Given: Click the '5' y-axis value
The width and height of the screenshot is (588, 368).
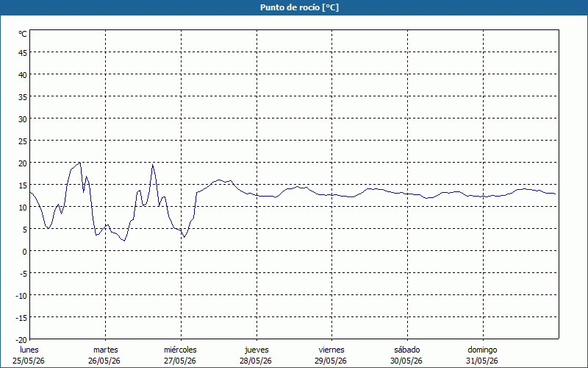Looking at the screenshot, I should coord(25,230).
